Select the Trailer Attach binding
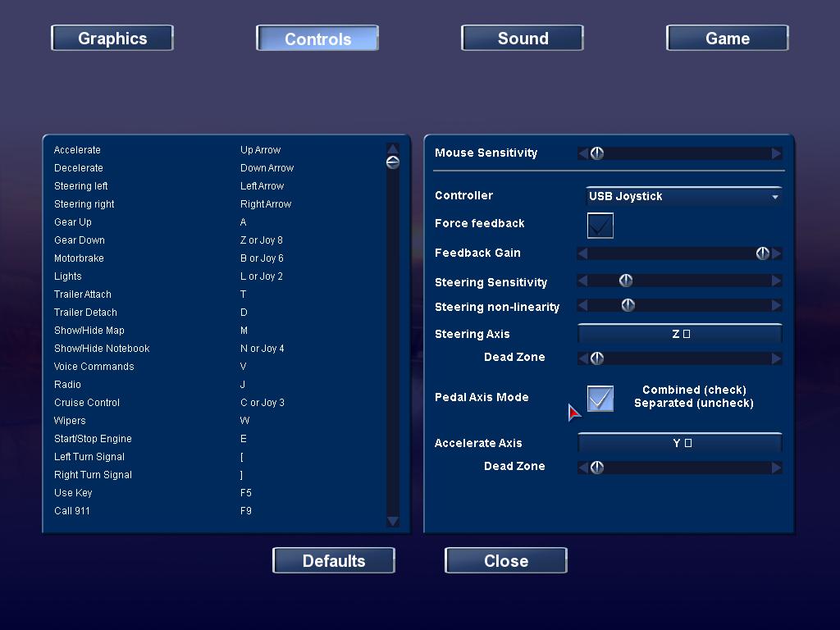This screenshot has width=840, height=630. (217, 294)
